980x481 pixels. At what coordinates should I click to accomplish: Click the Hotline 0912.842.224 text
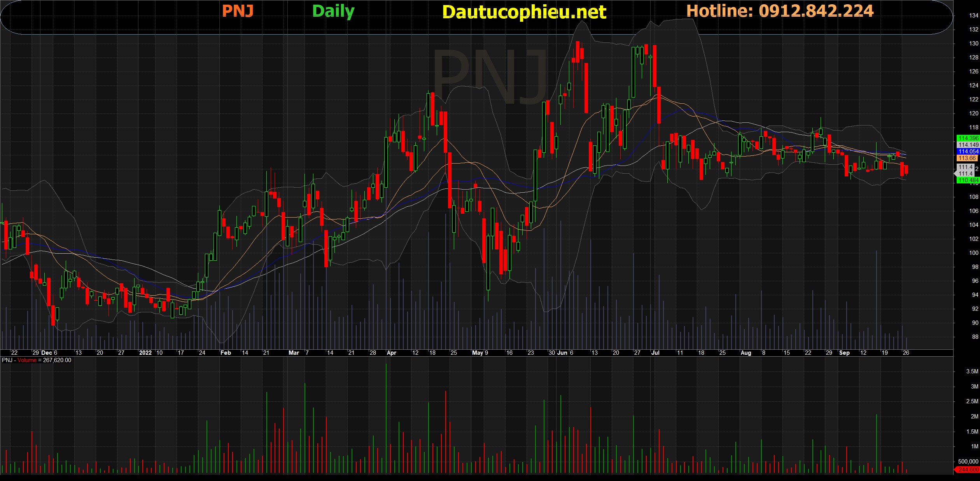click(780, 11)
